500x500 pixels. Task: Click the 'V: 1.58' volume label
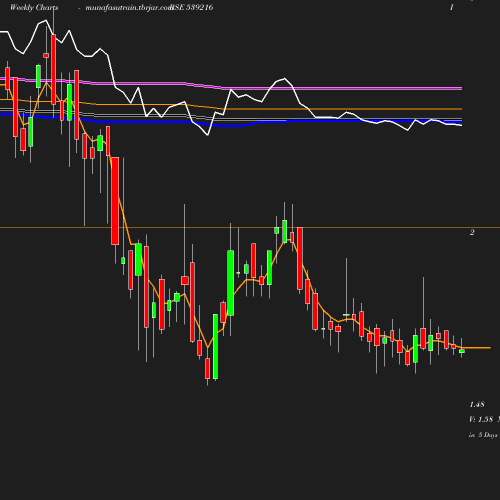[481, 419]
